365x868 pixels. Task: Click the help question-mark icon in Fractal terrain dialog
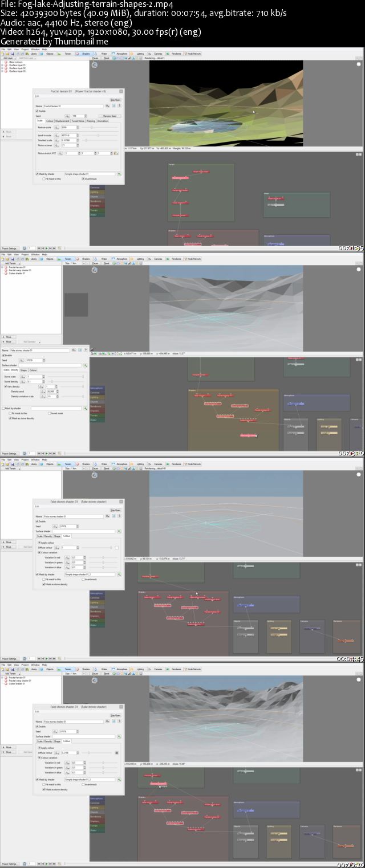(x=119, y=106)
